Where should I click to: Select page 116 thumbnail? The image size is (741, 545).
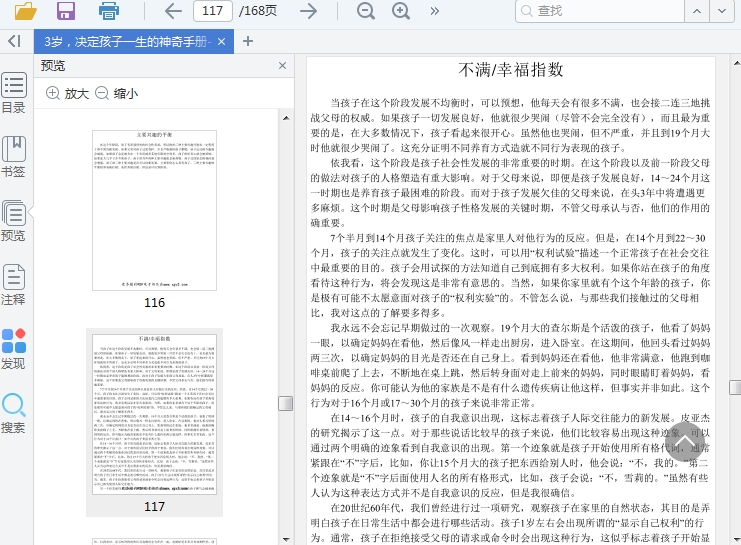tap(155, 210)
